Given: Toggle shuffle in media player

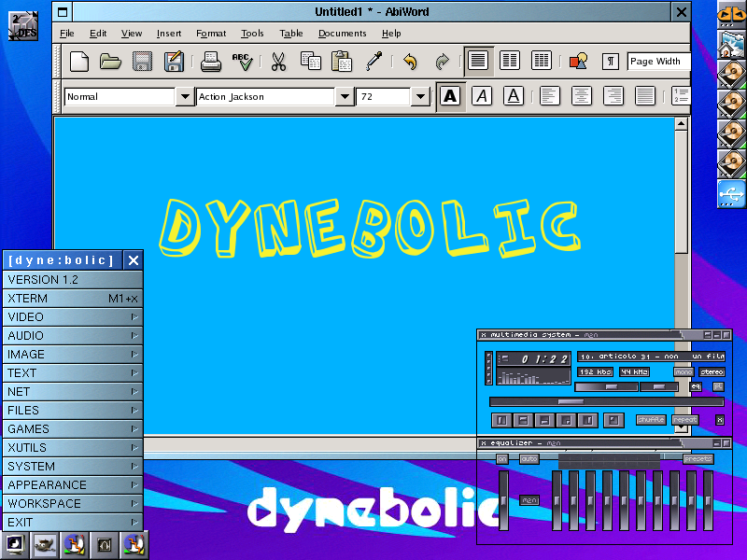Looking at the screenshot, I should [x=651, y=420].
